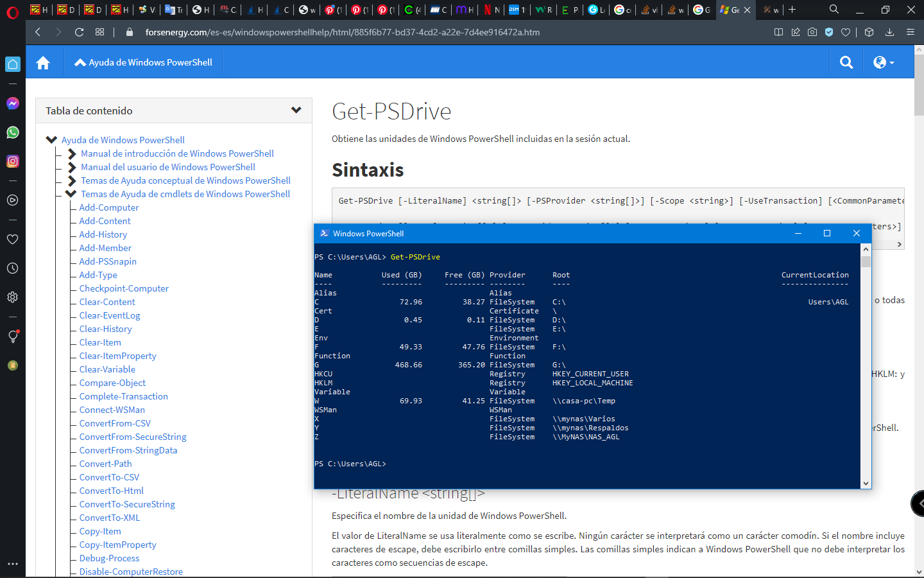
Task: Open the extensions cube icon
Action: (869, 32)
